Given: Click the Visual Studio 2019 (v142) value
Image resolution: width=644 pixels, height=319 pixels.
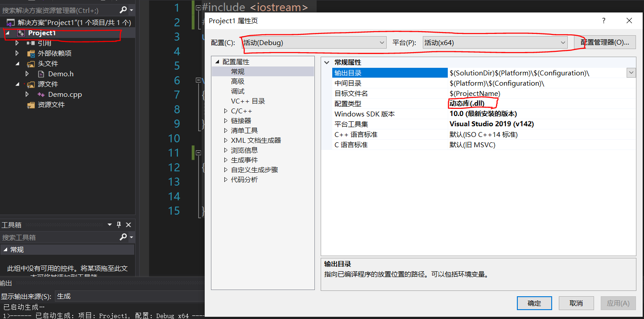Looking at the screenshot, I should click(x=491, y=124).
